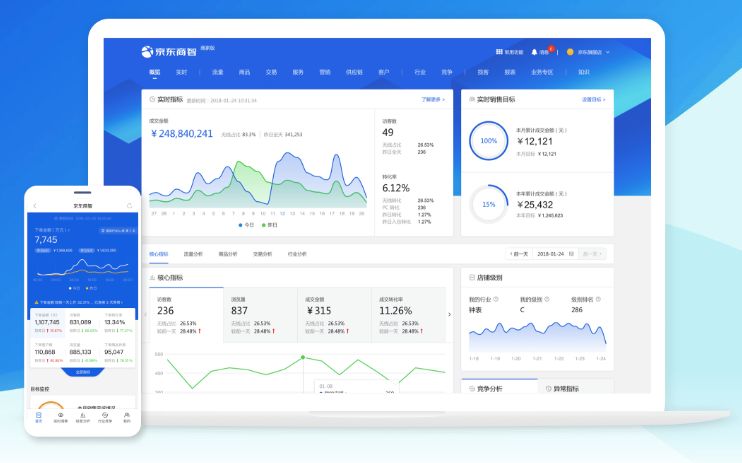
Task: Open the 了解更多 link
Action: coord(433,99)
